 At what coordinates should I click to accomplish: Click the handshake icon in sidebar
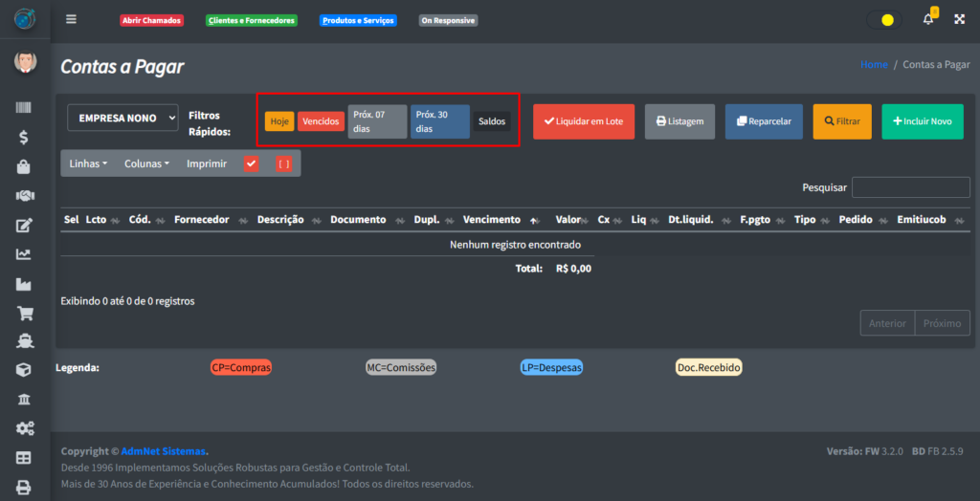[24, 196]
